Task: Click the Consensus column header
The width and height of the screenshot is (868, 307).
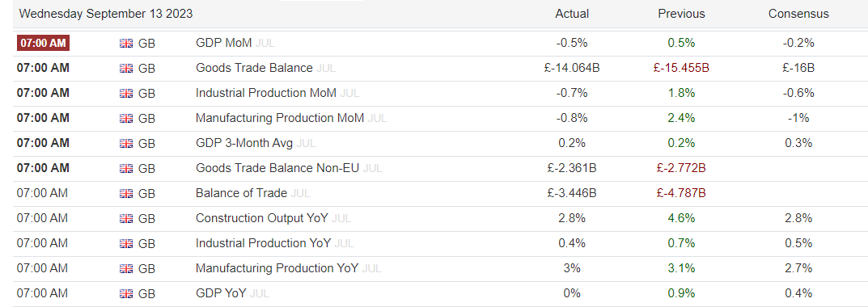Action: [x=798, y=14]
